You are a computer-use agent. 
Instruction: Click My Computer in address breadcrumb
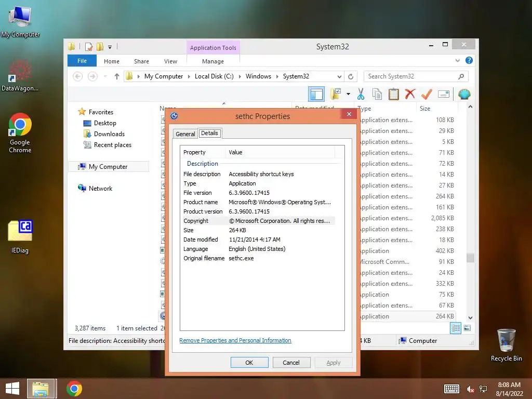164,76
